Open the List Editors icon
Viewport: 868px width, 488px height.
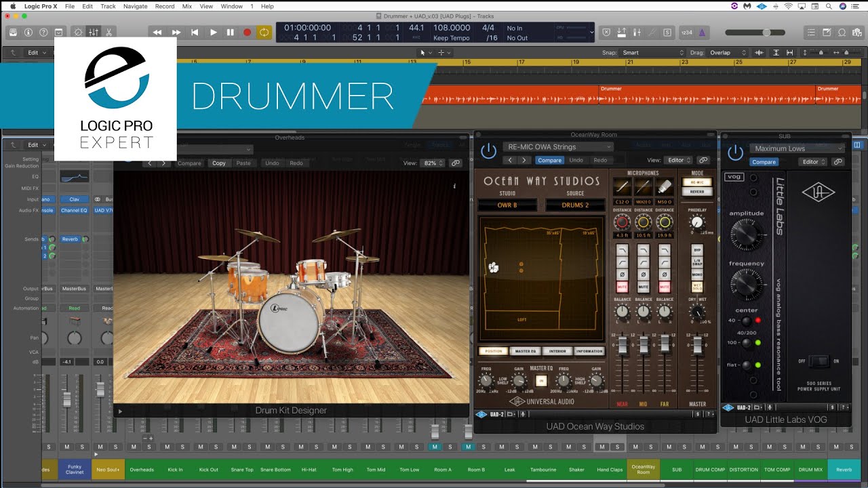tap(811, 32)
